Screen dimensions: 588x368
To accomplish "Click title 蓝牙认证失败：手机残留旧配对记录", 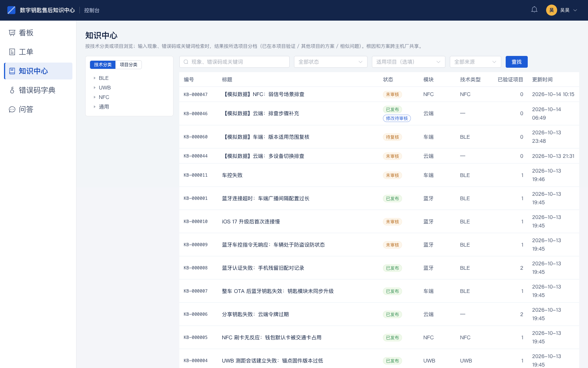I will (x=263, y=268).
